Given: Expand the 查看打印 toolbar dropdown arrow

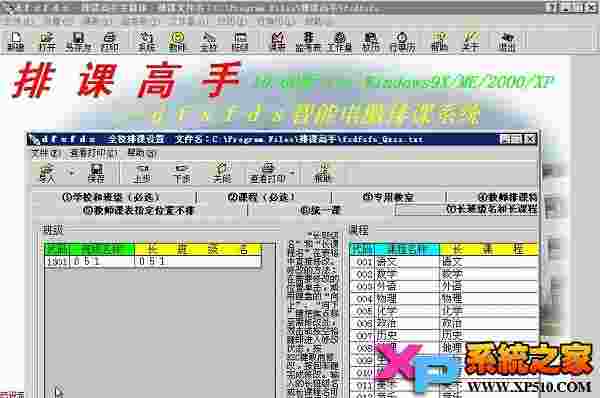Looking at the screenshot, I should pyautogui.click(x=292, y=173).
